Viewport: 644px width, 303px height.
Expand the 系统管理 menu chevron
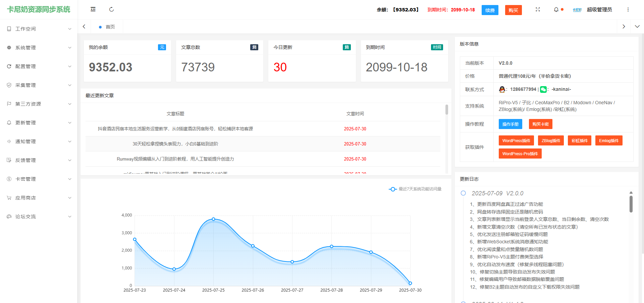[x=70, y=48]
